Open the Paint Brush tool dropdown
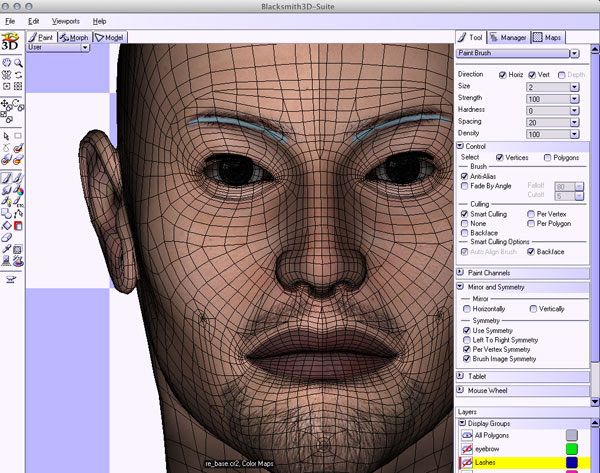Image resolution: width=600 pixels, height=473 pixels. [x=574, y=53]
